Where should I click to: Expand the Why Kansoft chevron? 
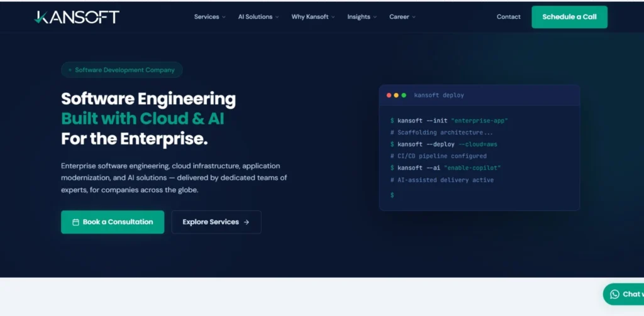[x=333, y=17]
